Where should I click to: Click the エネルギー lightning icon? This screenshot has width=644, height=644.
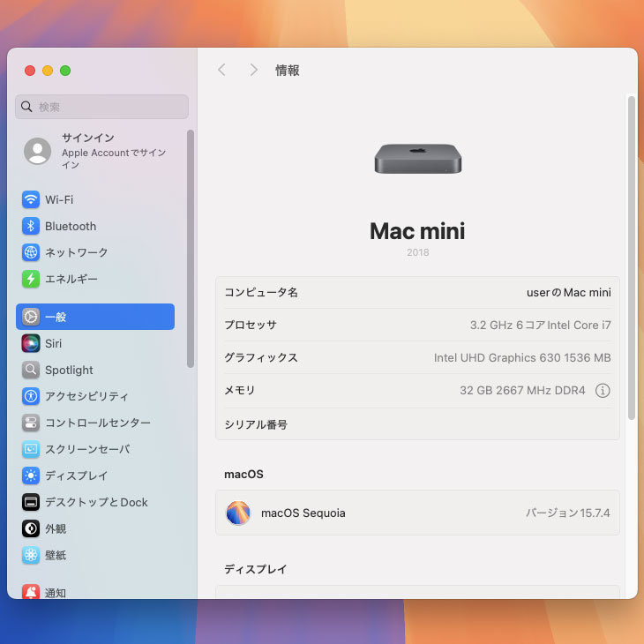31,279
